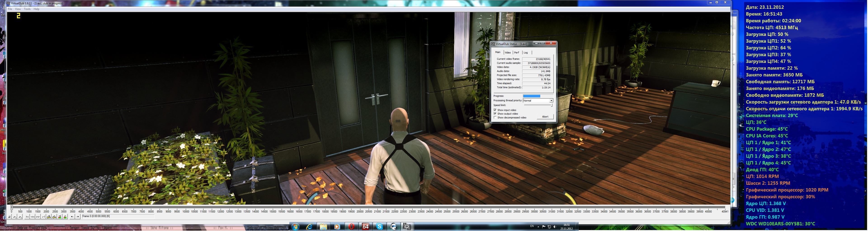Click the 23168/40941 current video frame value
Screen dimensions: 868x231
[537, 59]
